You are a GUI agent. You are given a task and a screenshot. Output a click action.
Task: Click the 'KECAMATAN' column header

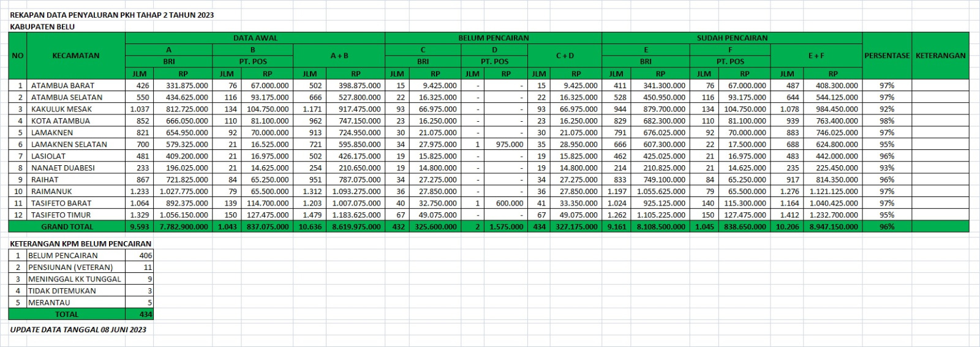click(76, 56)
